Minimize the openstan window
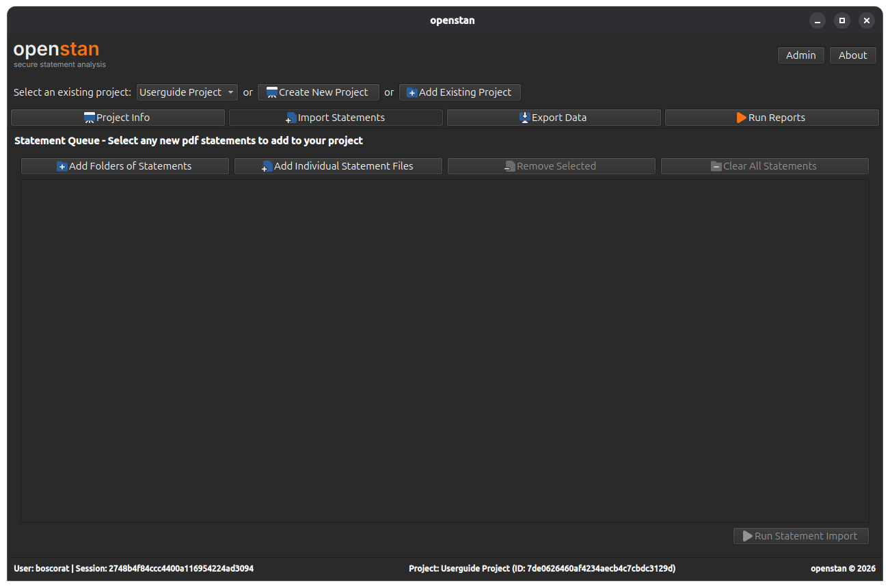Viewport: 890px width, 588px height. point(818,21)
